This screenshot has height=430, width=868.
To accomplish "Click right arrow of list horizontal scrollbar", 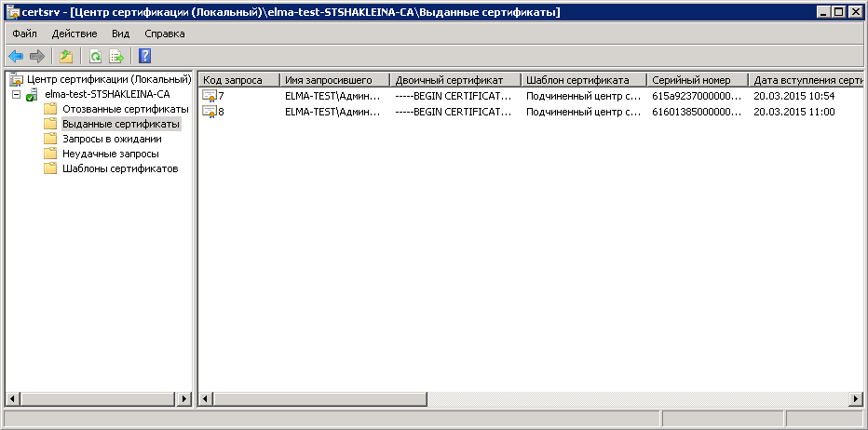I will pyautogui.click(x=855, y=398).
